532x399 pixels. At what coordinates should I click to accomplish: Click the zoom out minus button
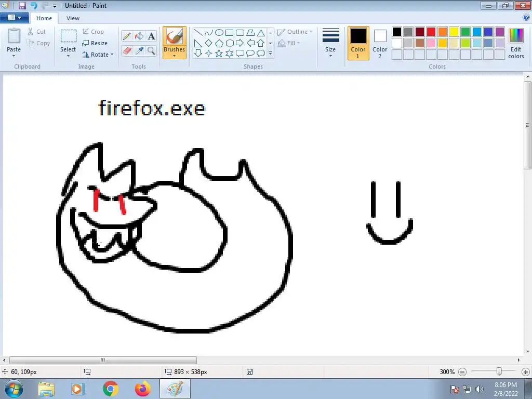pos(462,372)
